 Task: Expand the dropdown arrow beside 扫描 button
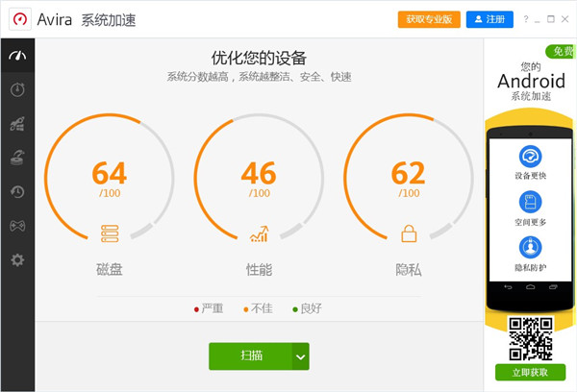(x=301, y=356)
